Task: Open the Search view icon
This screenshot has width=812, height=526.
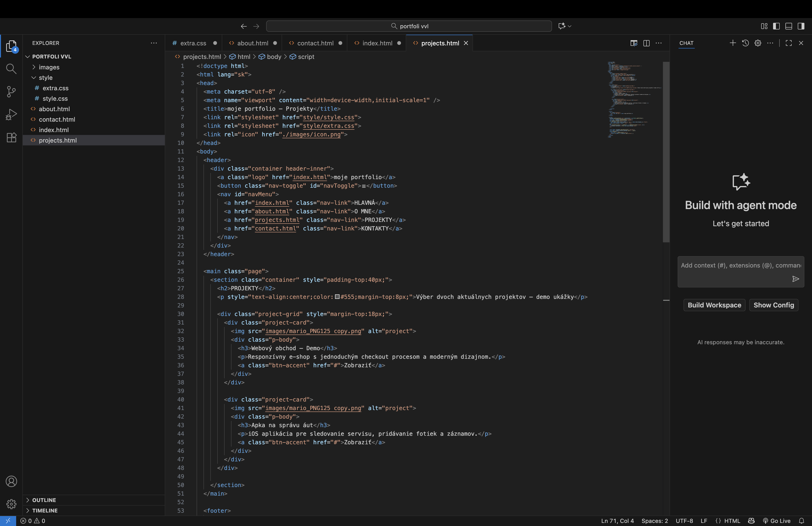Action: point(11,69)
